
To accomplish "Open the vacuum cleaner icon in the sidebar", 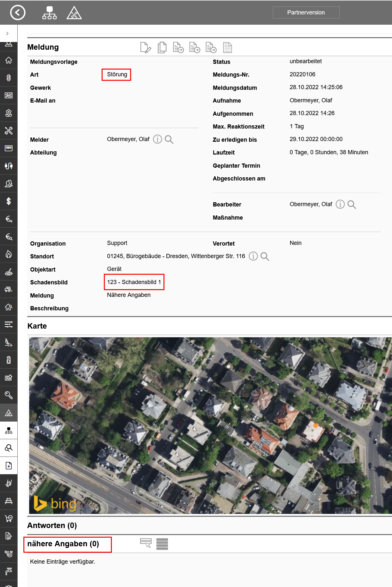I will 9,342.
